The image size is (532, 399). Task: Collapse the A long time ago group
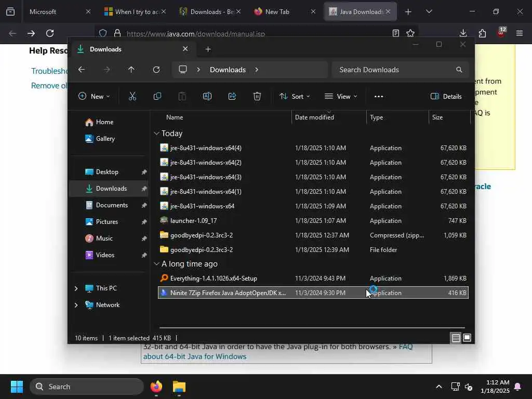(x=156, y=263)
